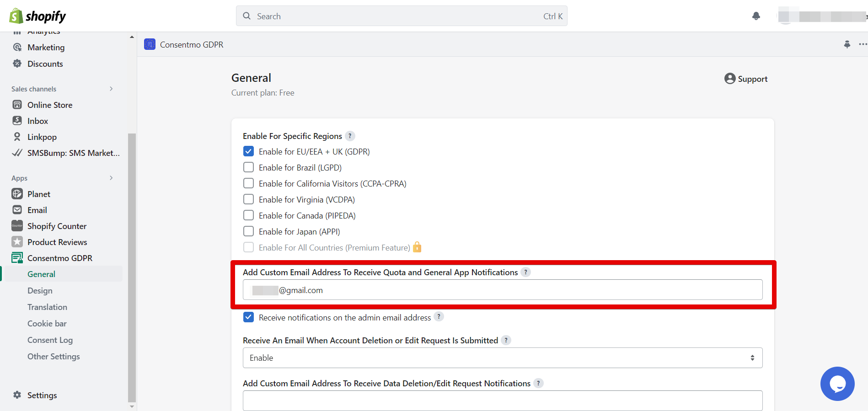The image size is (868, 411).
Task: Open the notifications bell icon
Action: coord(756,16)
